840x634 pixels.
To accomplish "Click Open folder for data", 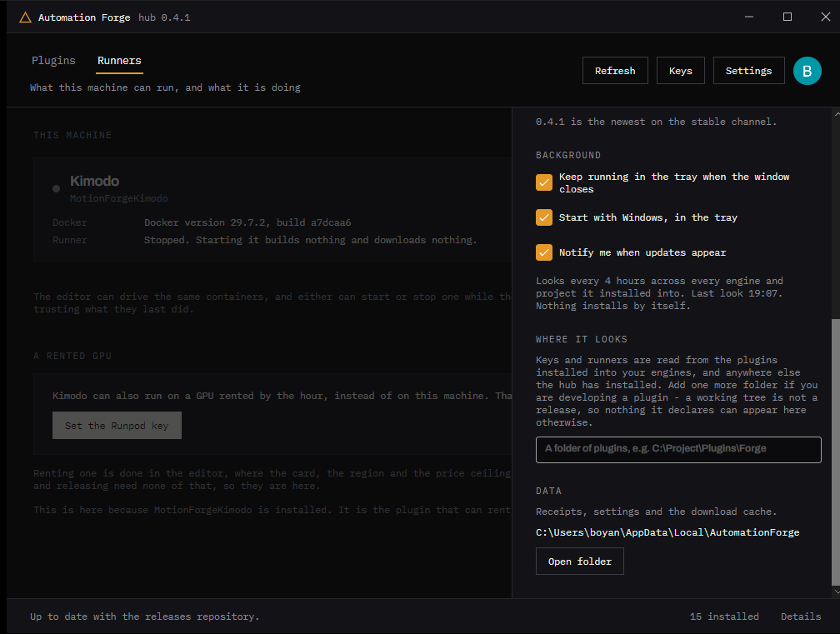I will click(x=580, y=562).
